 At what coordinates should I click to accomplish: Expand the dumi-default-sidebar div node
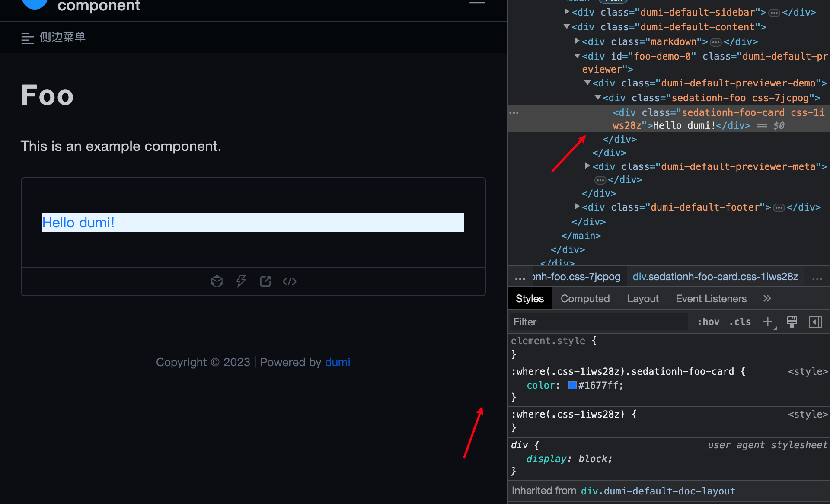click(x=567, y=12)
